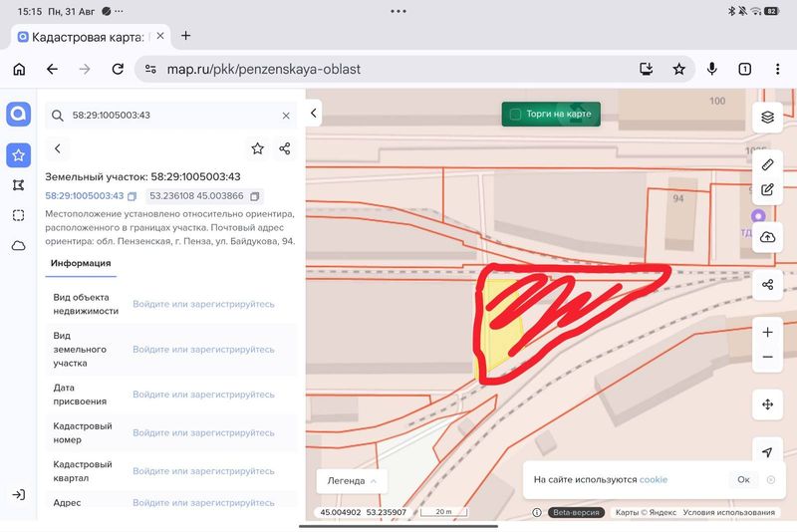Click login link for Дата присвоения
This screenshot has width=797, height=532.
[x=203, y=395]
